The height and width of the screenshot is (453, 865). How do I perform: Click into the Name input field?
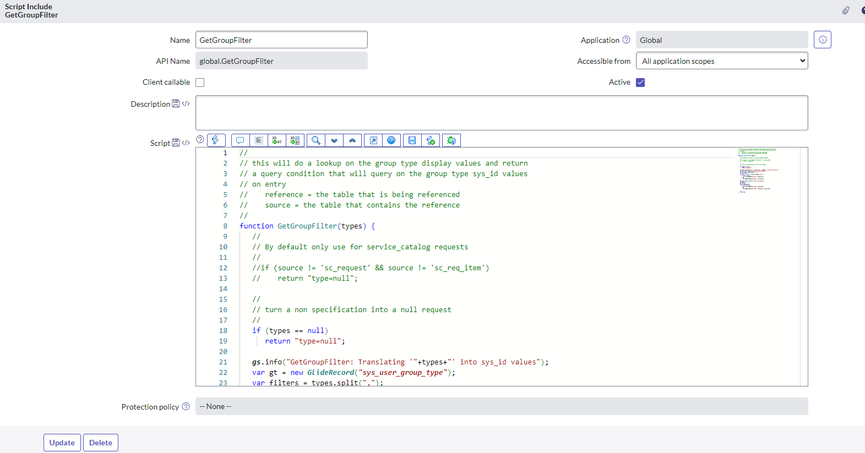coord(281,40)
